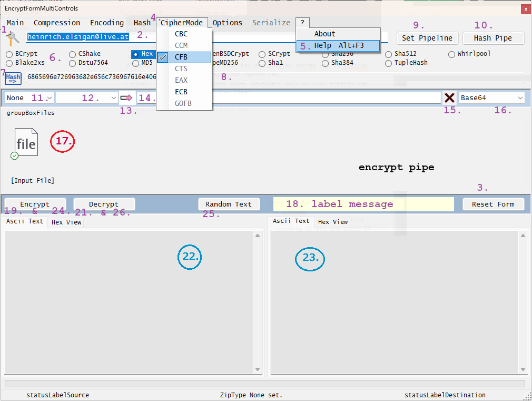
Task: Select the right Ascii Text tab
Action: [x=291, y=221]
